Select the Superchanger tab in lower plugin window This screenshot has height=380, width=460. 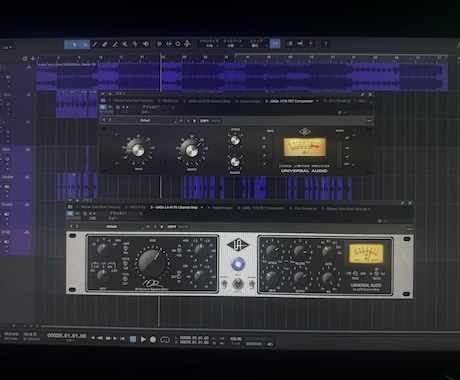tap(220, 208)
